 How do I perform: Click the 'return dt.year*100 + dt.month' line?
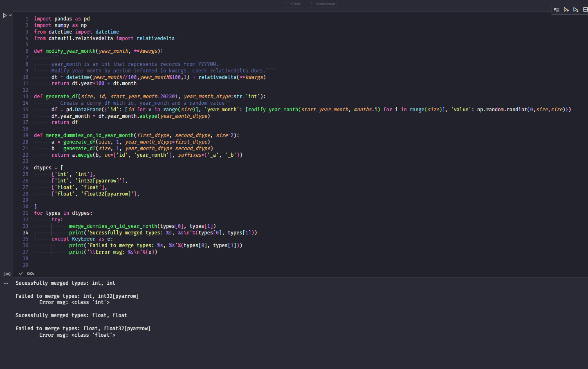pos(94,83)
